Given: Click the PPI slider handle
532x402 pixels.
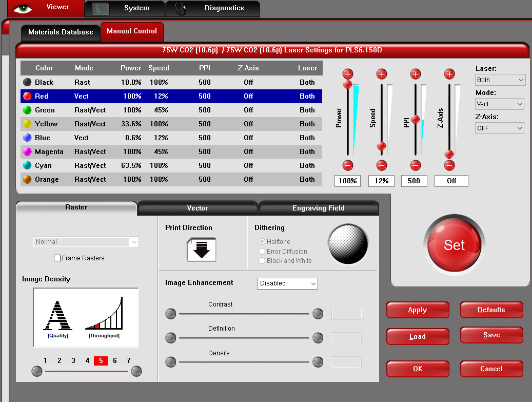Looking at the screenshot, I should [415, 120].
